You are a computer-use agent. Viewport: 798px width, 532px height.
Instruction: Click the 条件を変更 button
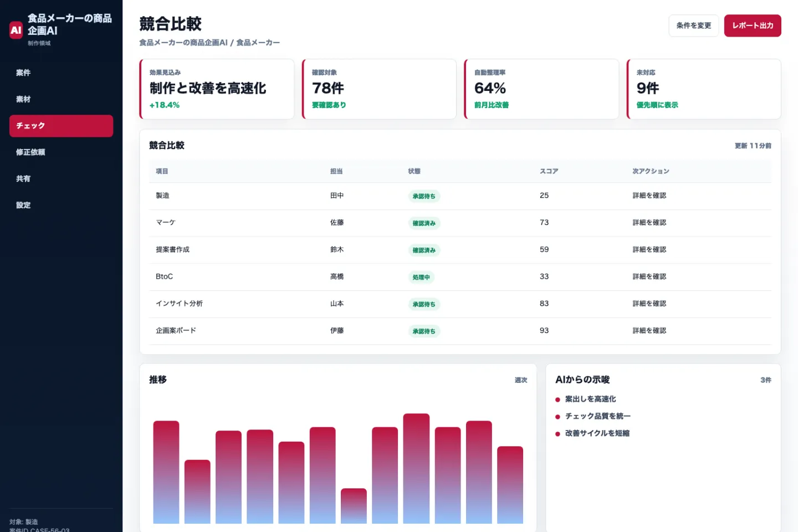click(x=694, y=25)
